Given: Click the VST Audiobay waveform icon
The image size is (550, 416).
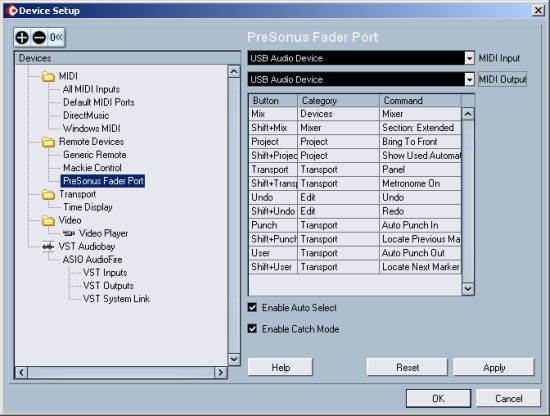Looking at the screenshot, I should coord(48,247).
